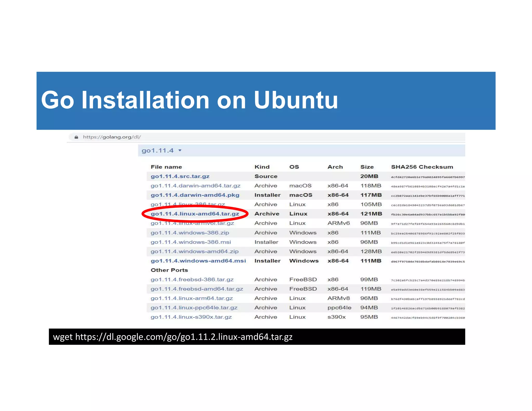Select the 121MB size cell
The image size is (532, 411).
point(371,214)
